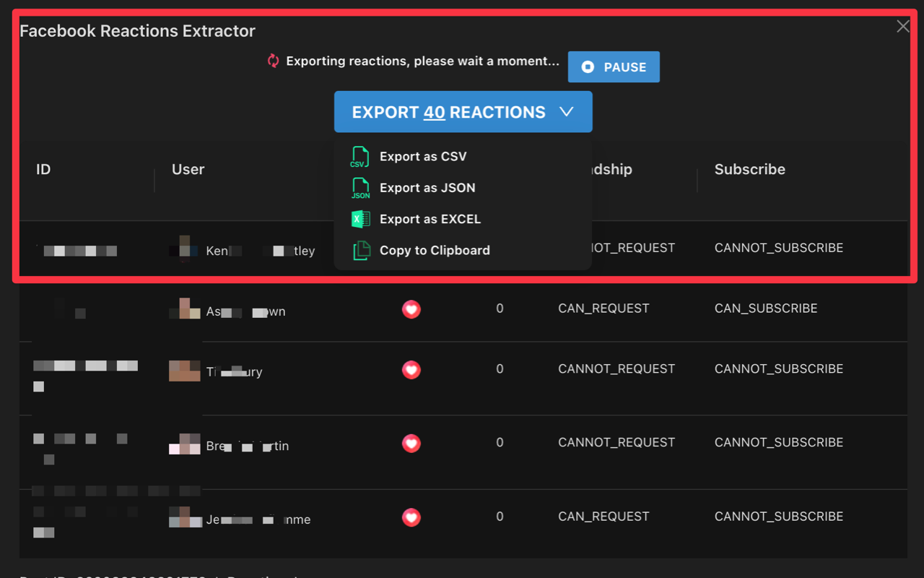Viewport: 924px width, 578px height.
Task: Click the ID column header
Action: click(43, 170)
